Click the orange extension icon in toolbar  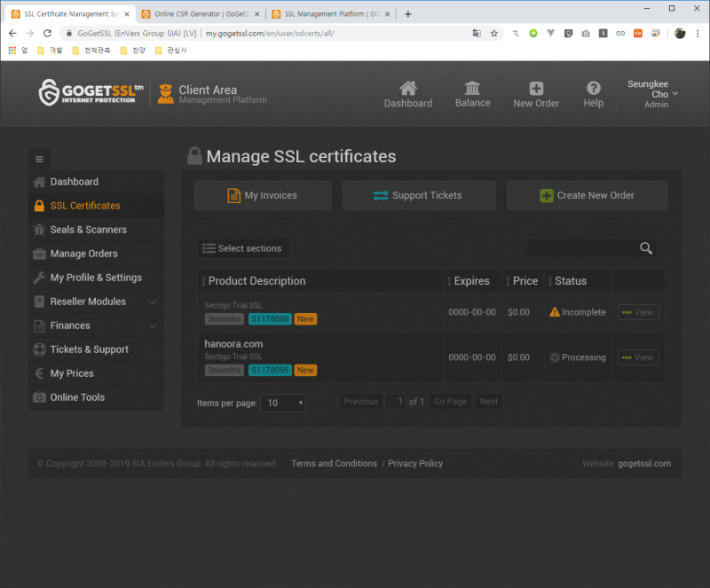(x=637, y=33)
